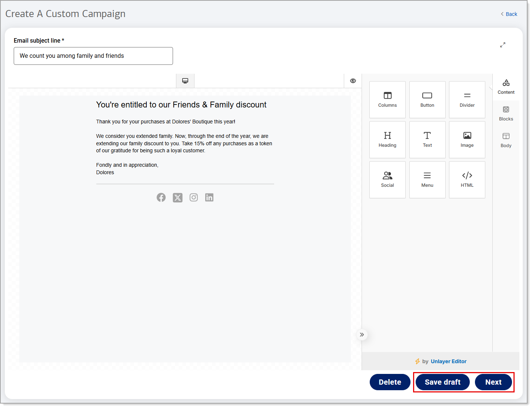Switch to the Body tab
532x408 pixels.
(506, 140)
